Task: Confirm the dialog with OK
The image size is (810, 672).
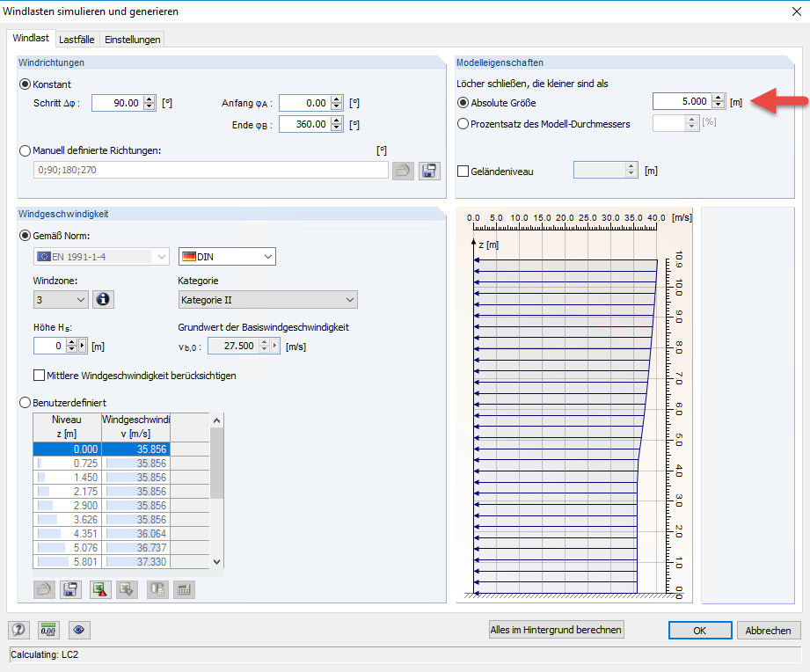Action: click(x=699, y=630)
